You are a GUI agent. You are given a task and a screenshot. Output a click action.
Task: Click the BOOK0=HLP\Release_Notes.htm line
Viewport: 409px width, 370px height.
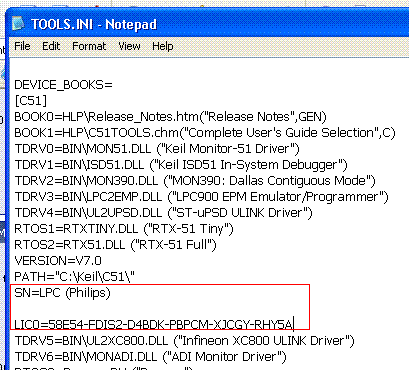click(170, 117)
